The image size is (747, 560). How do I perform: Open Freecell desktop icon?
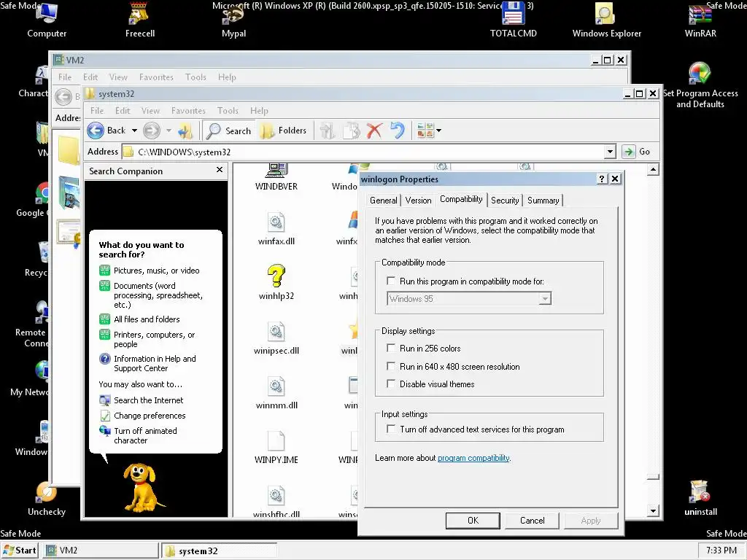(x=139, y=19)
